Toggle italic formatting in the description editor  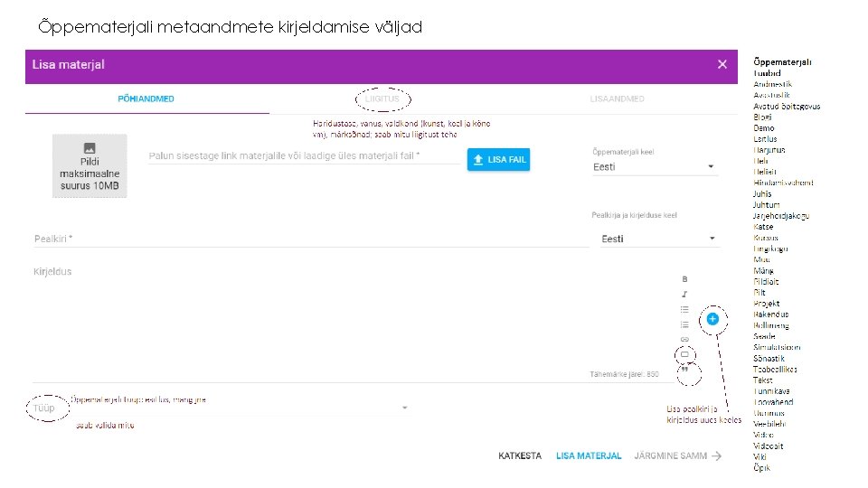tap(684, 295)
